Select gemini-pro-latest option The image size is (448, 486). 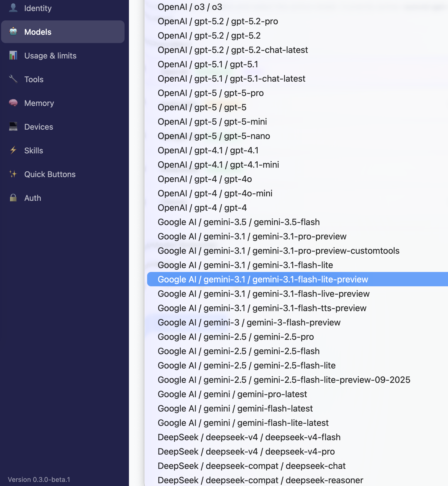coord(298,394)
